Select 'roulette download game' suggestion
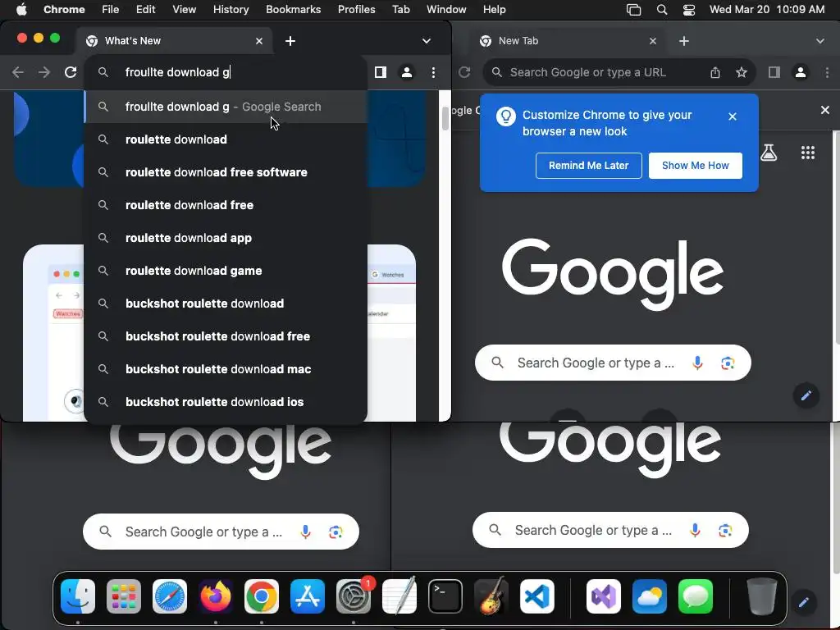 coord(226,271)
